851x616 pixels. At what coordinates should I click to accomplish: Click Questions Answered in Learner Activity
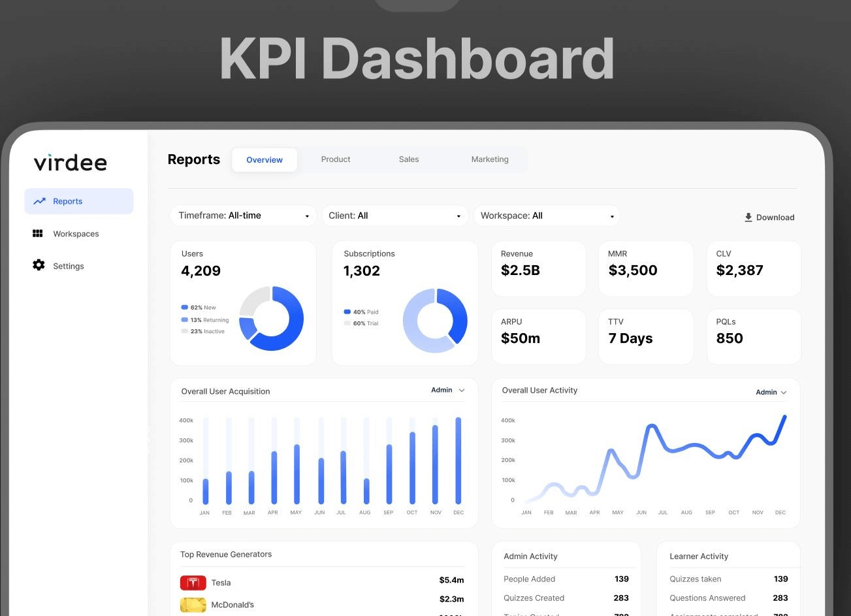tap(707, 598)
